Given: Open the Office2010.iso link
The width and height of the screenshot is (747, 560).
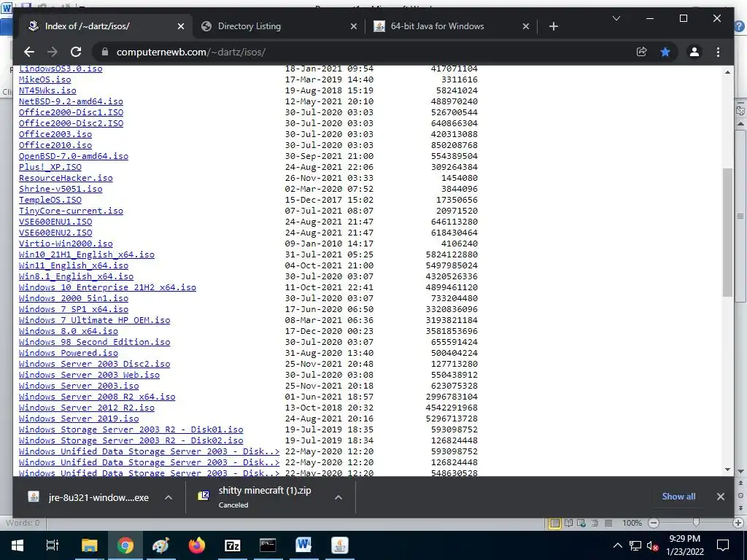Looking at the screenshot, I should tap(55, 145).
